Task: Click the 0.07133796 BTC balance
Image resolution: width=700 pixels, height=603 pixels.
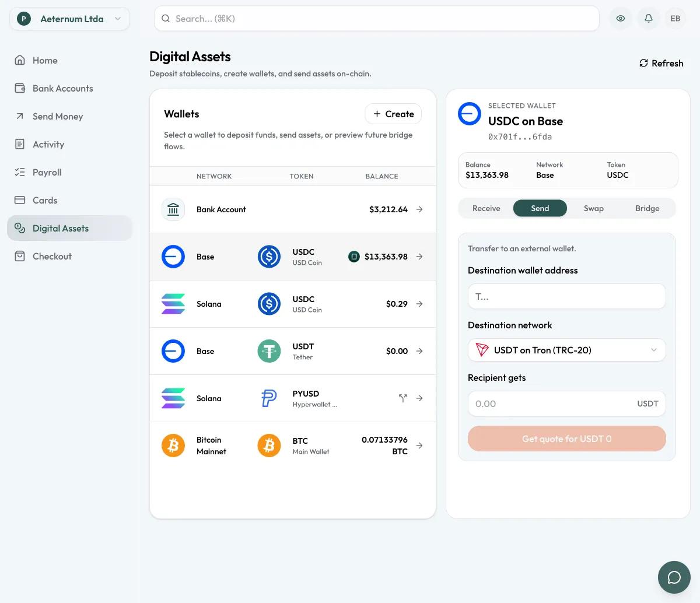Action: [384, 446]
